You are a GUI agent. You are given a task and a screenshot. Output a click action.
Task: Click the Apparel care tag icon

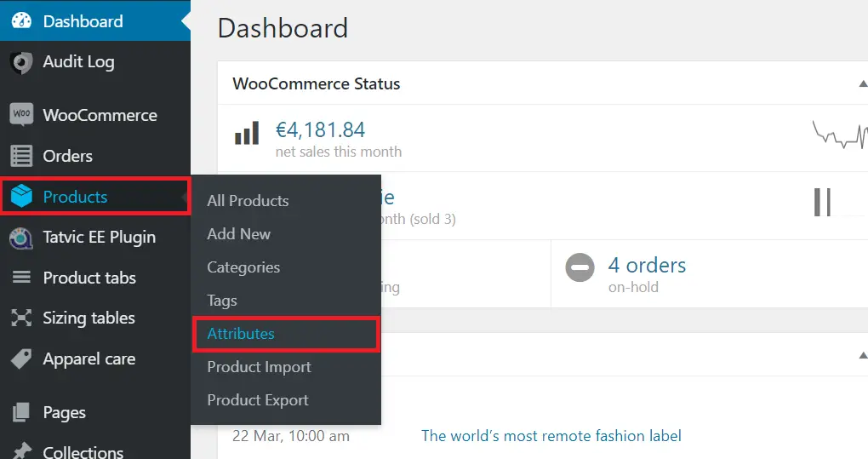(x=21, y=359)
